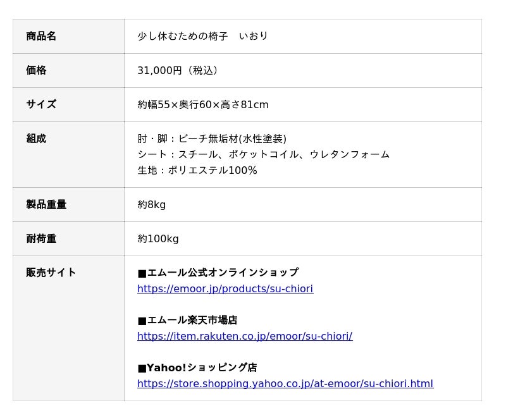506x420 pixels.
Task: Click product name 少し休むための椅子 いおり
Action: [x=202, y=36]
